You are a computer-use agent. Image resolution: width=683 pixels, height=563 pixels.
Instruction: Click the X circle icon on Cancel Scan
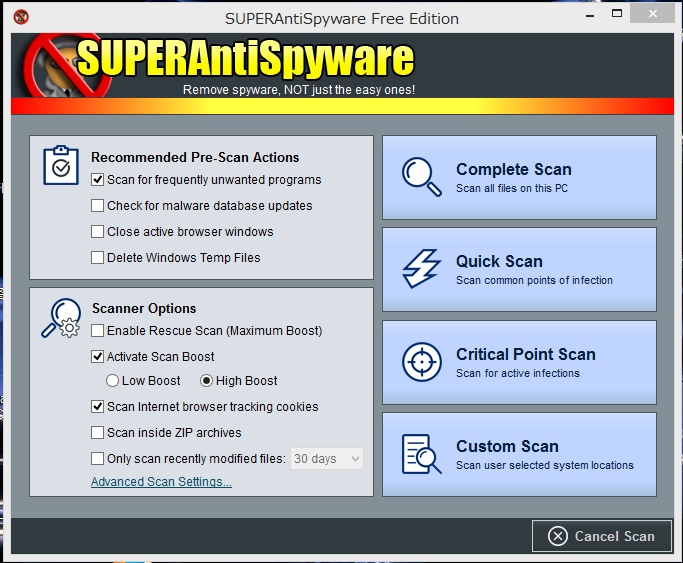(558, 536)
